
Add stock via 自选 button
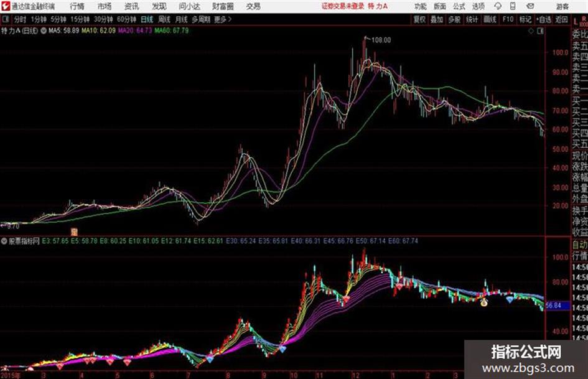point(543,19)
